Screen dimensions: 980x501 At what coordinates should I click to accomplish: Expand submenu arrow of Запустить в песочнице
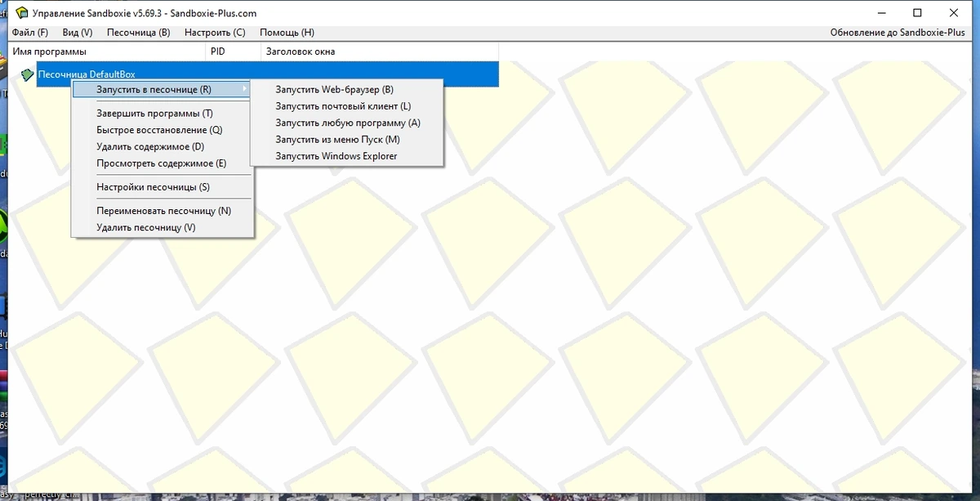click(245, 89)
